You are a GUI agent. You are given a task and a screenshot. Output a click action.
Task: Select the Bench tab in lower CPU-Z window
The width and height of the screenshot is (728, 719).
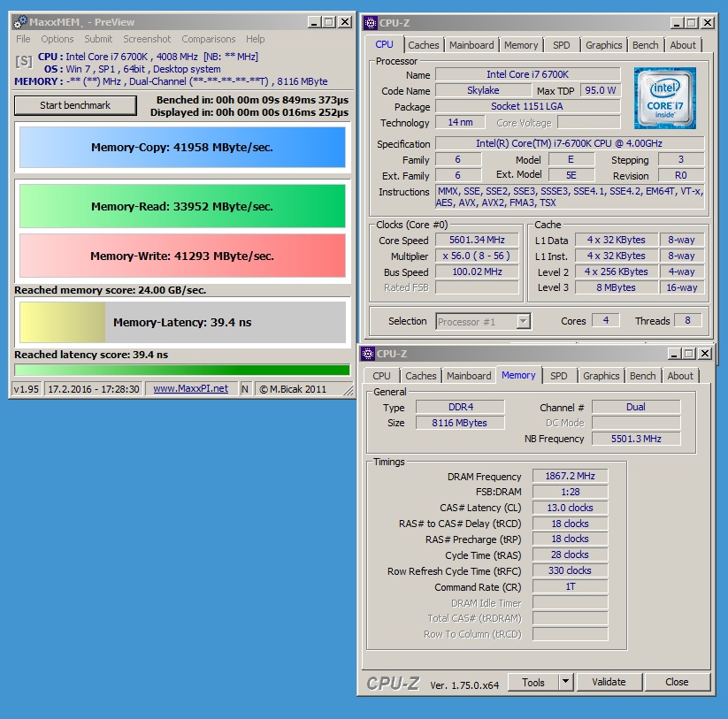tap(642, 376)
